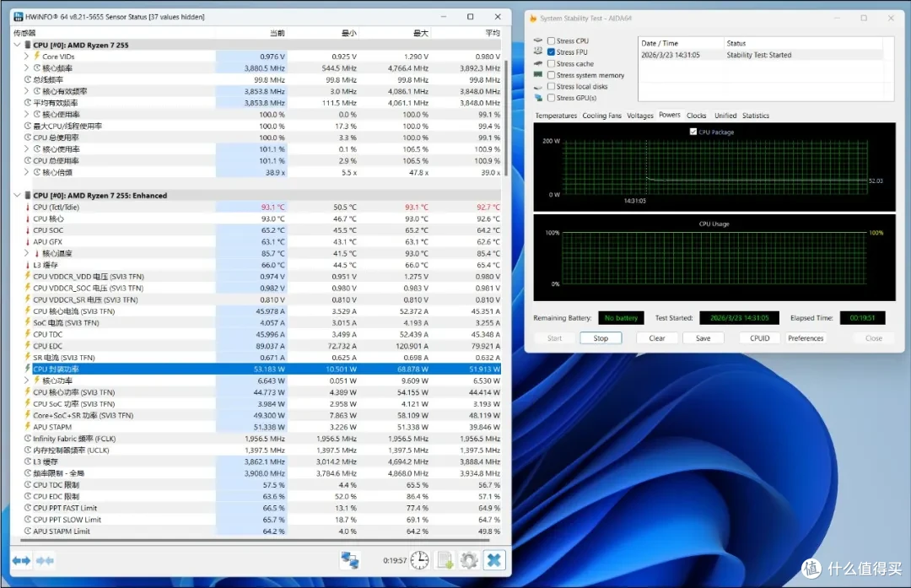The image size is (911, 588).
Task: Stop the stability test
Action: (x=601, y=338)
